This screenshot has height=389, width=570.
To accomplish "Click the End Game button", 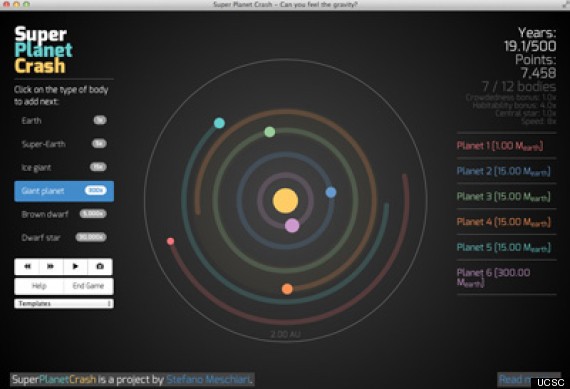I will pyautogui.click(x=88, y=286).
